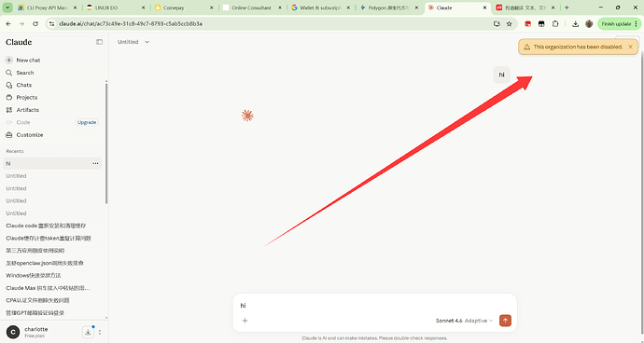Open the Chrome profile avatar
Image resolution: width=644 pixels, height=343 pixels.
pos(589,24)
